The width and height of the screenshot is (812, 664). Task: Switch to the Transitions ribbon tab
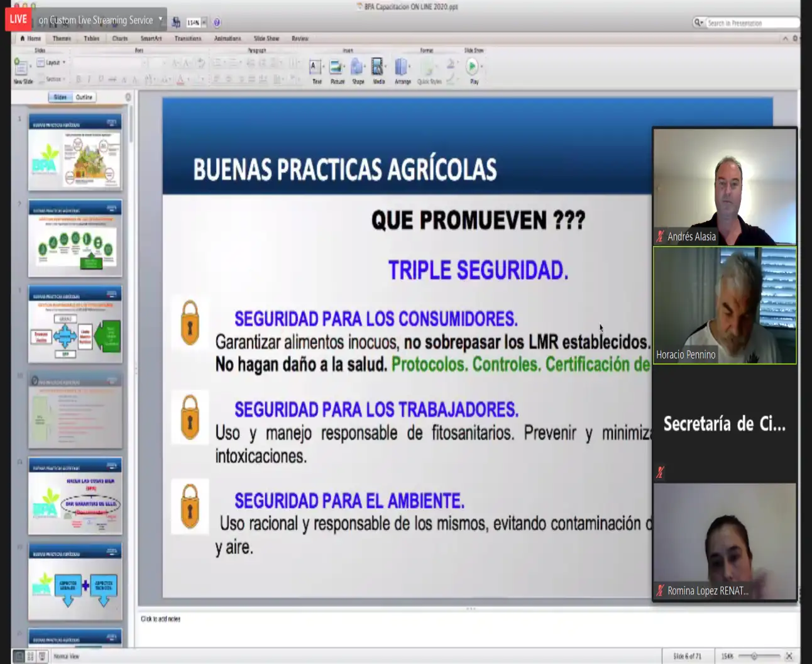[188, 38]
